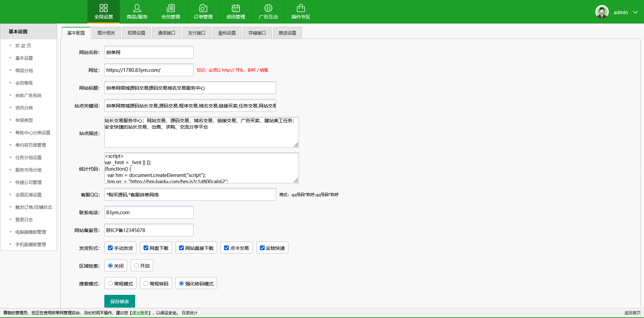Select 强化转码模式 search mode
The width and height of the screenshot is (644, 318).
pos(181,283)
